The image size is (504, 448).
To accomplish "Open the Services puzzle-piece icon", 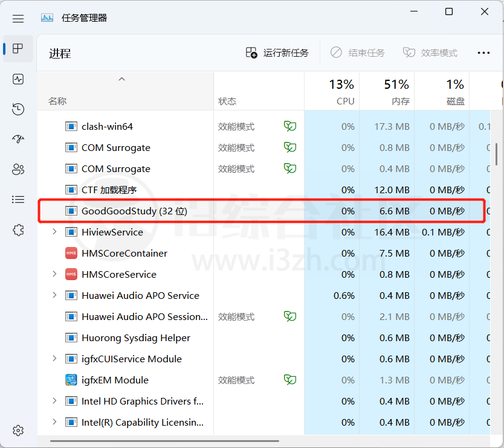I will pos(18,230).
